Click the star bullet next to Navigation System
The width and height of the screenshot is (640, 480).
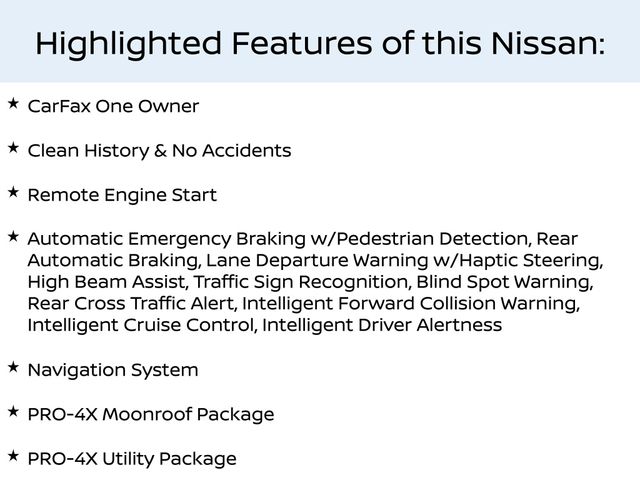pyautogui.click(x=12, y=367)
